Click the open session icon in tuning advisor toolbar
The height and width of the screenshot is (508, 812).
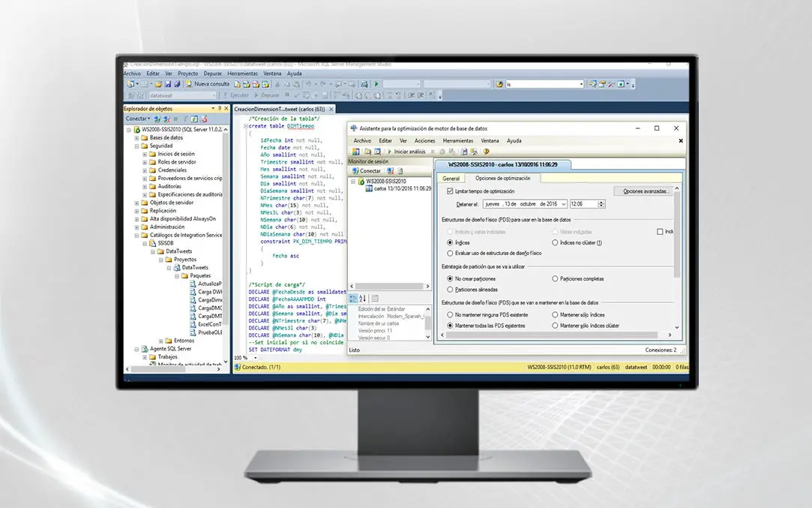(x=367, y=152)
